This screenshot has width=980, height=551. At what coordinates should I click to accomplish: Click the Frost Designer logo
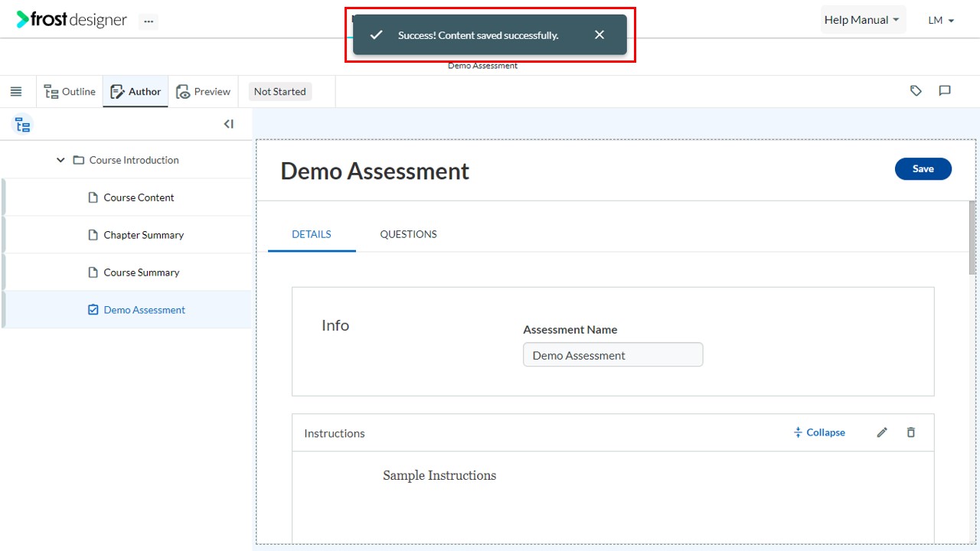[72, 20]
